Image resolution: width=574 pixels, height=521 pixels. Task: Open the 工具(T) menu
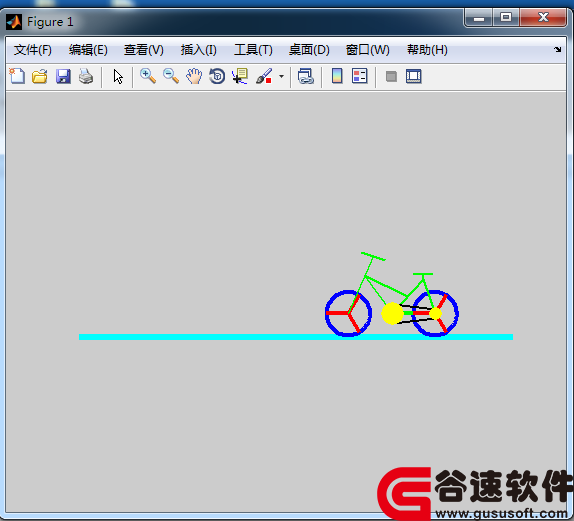click(253, 50)
